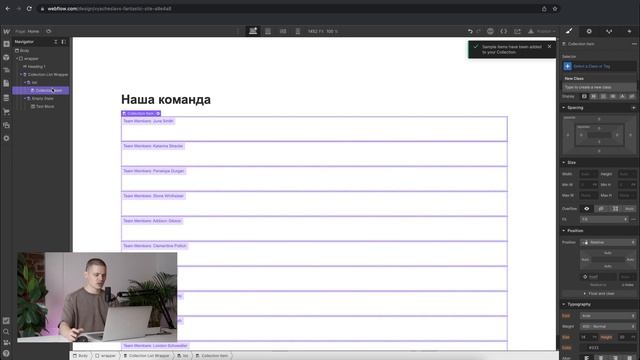Viewport: 640px width, 360px height.
Task: Open the audit checkbox icon at sidebar bottom
Action: click(x=6, y=321)
